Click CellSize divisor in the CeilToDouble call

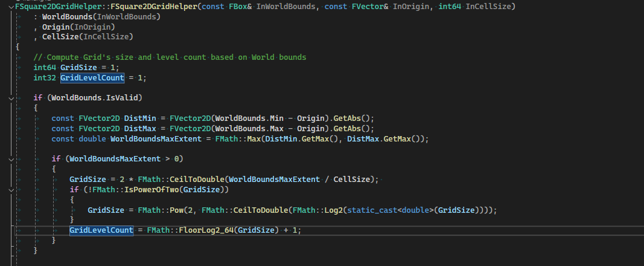[x=351, y=180]
